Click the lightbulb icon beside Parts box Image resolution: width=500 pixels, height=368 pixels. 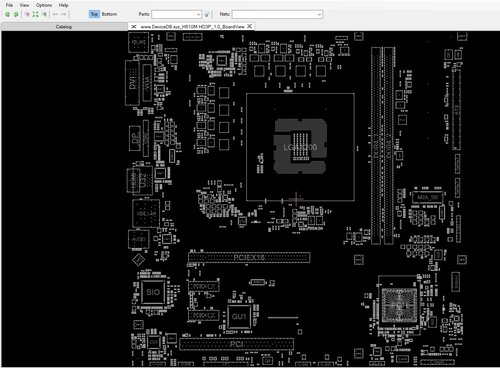(x=207, y=14)
